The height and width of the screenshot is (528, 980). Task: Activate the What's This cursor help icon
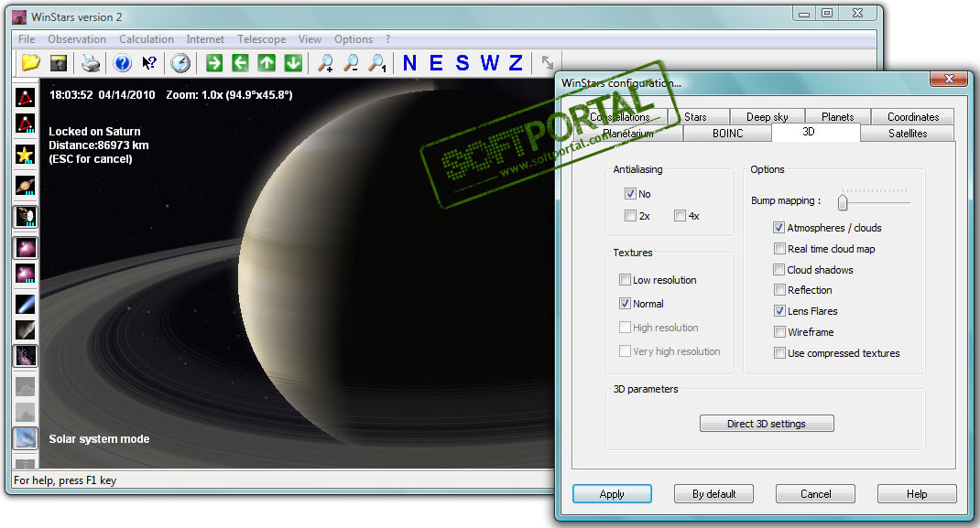pyautogui.click(x=148, y=63)
